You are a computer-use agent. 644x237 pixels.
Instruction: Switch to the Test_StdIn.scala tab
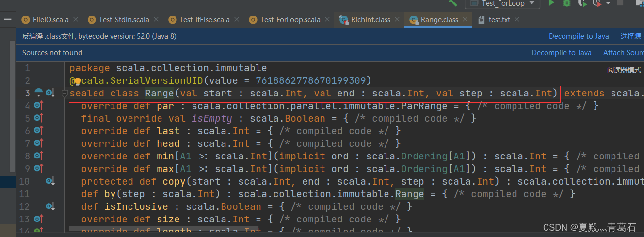(x=124, y=20)
